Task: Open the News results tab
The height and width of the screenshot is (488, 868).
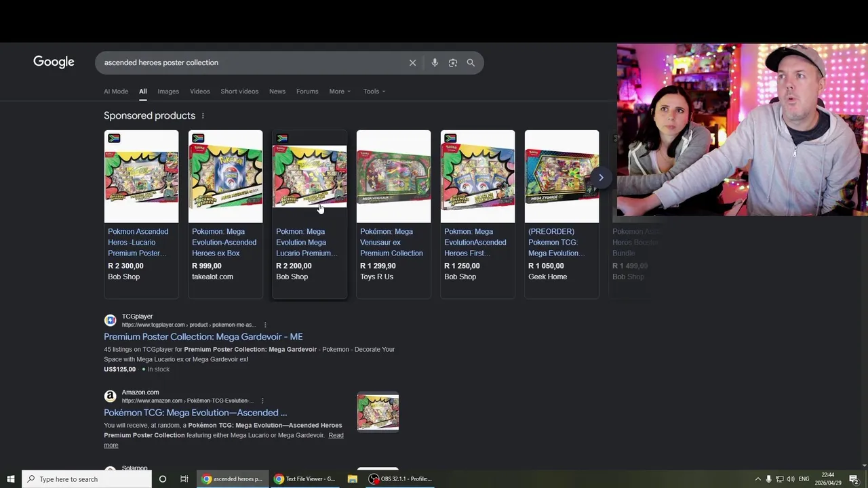Action: 277,91
